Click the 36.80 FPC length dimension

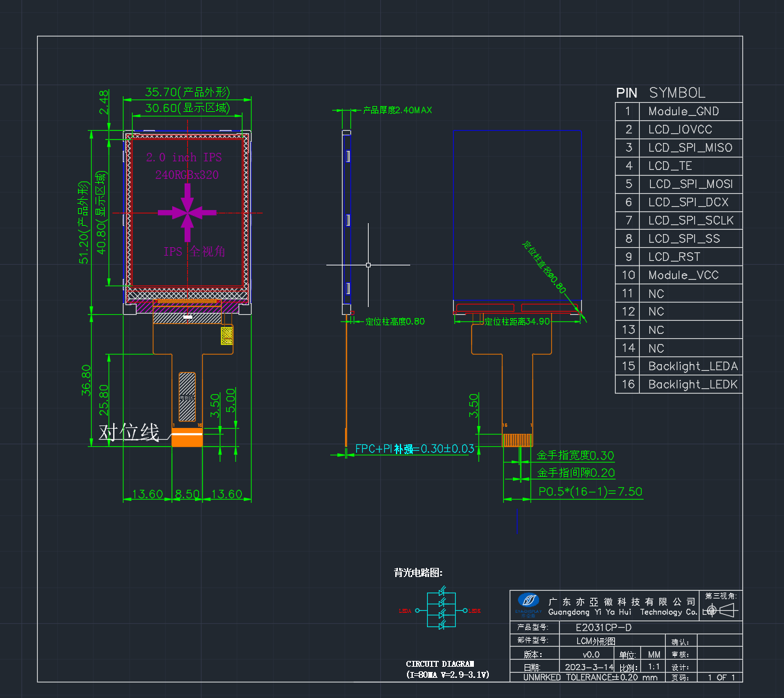point(86,381)
